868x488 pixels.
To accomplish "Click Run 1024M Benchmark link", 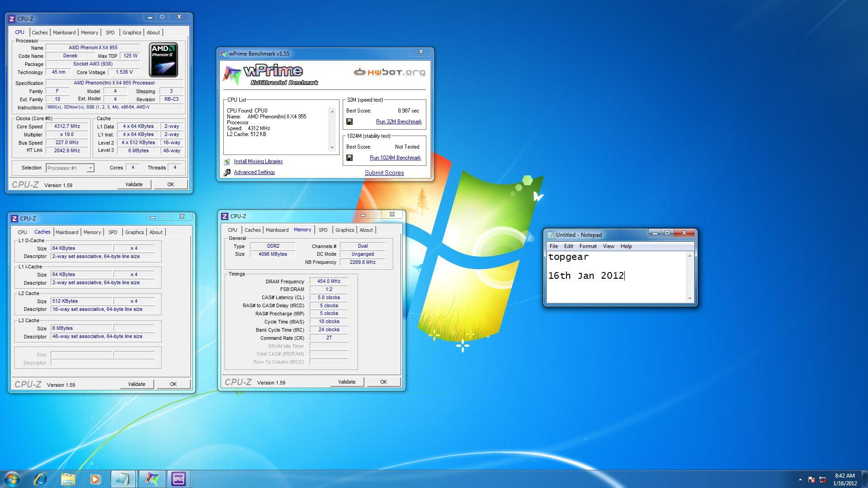I will pos(395,158).
